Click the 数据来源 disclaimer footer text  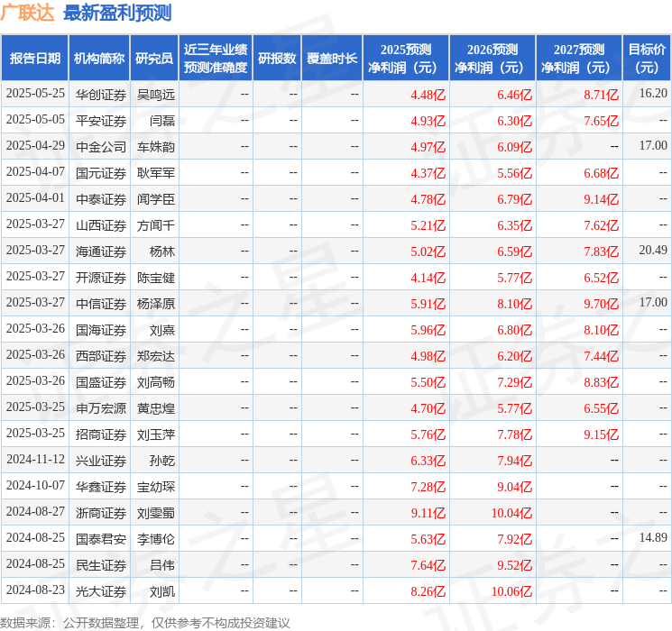click(145, 622)
